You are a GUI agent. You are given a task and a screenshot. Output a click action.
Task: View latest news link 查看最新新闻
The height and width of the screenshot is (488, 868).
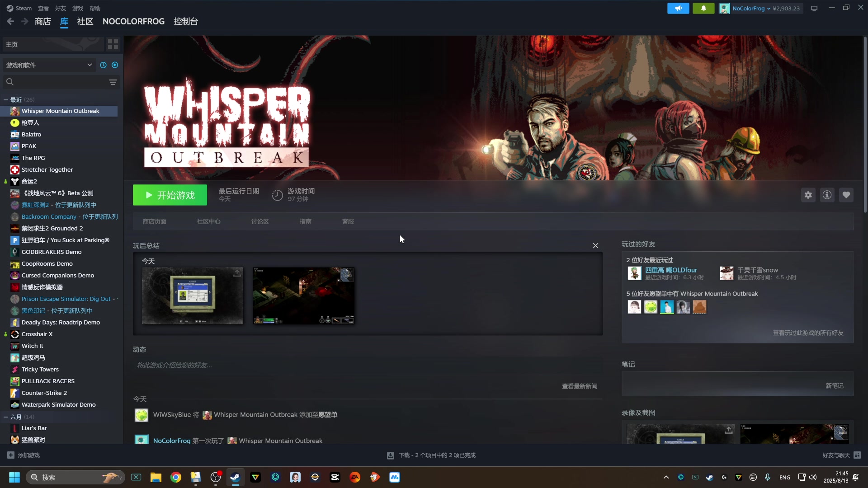[580, 386]
